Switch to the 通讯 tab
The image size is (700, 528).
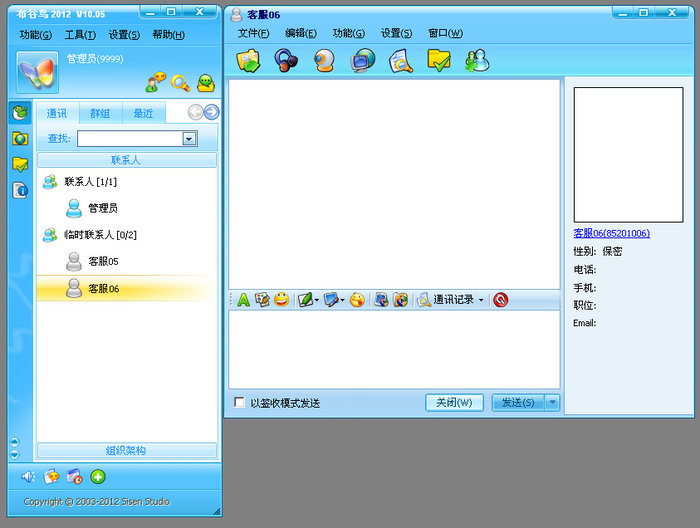(57, 113)
